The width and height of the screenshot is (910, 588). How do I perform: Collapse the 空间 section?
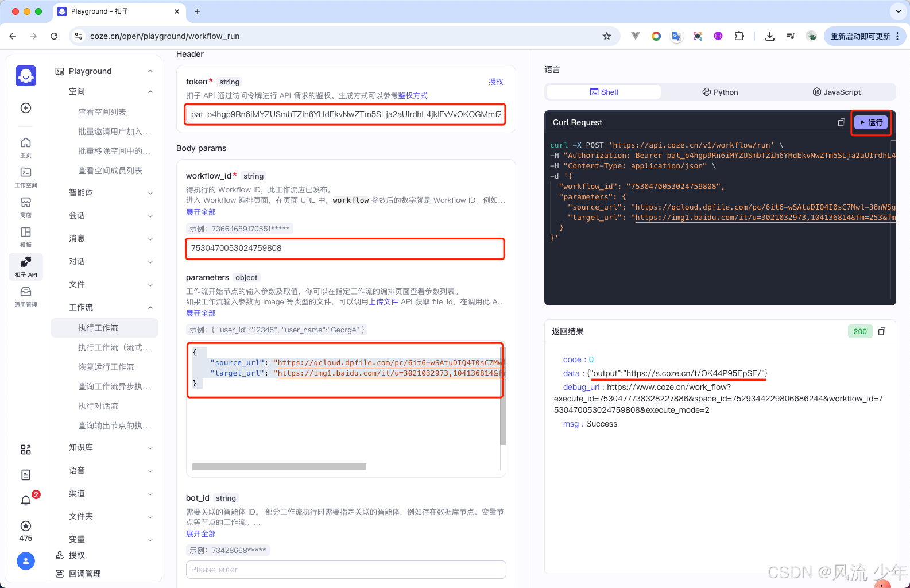pos(150,92)
